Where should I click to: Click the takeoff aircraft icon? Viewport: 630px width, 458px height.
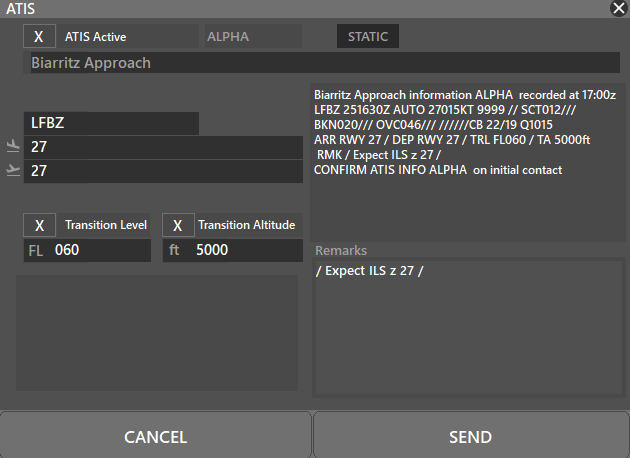[x=13, y=170]
